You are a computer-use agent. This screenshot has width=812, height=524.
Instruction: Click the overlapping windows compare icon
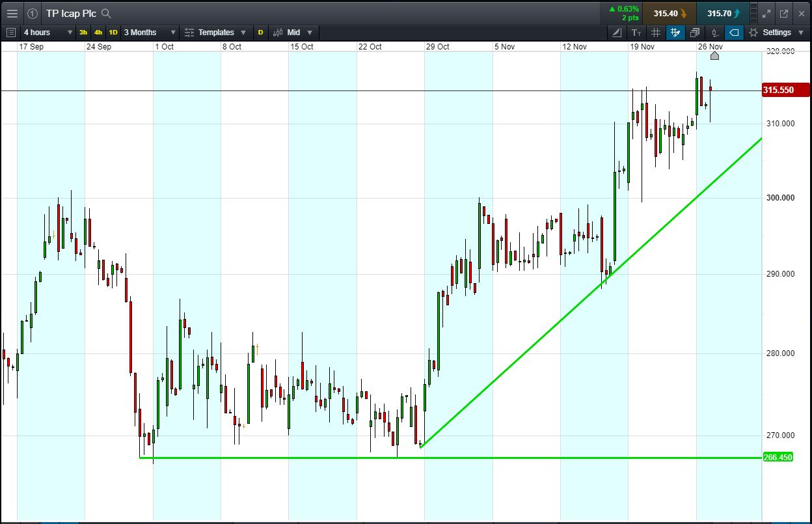695,32
